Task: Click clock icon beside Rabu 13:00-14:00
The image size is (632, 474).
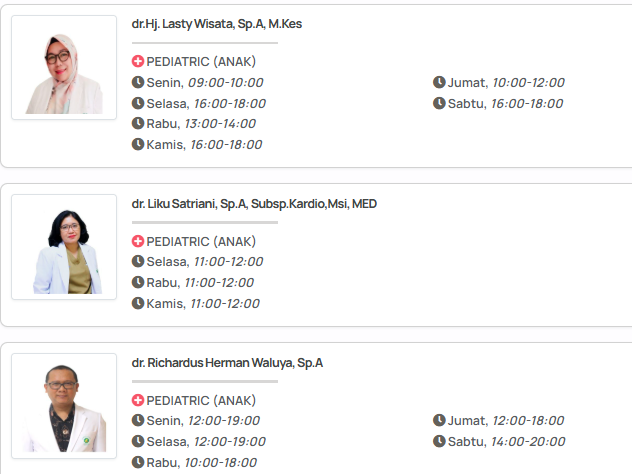Action: click(138, 123)
